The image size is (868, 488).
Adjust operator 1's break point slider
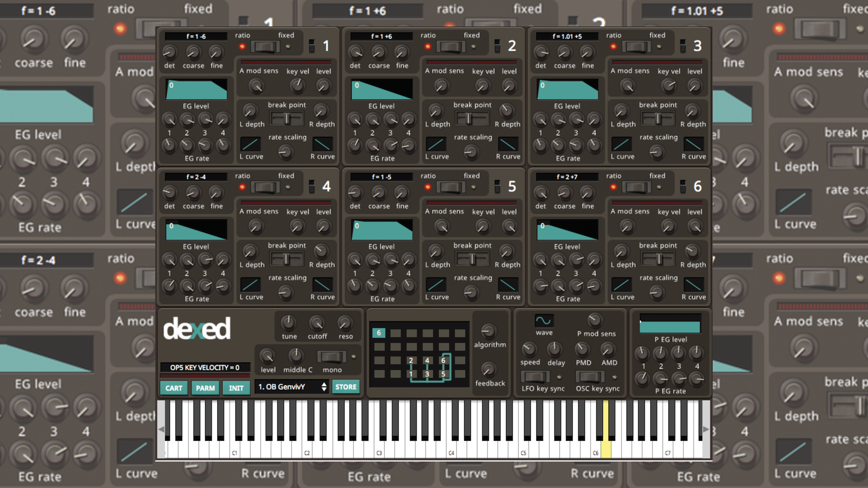click(285, 117)
